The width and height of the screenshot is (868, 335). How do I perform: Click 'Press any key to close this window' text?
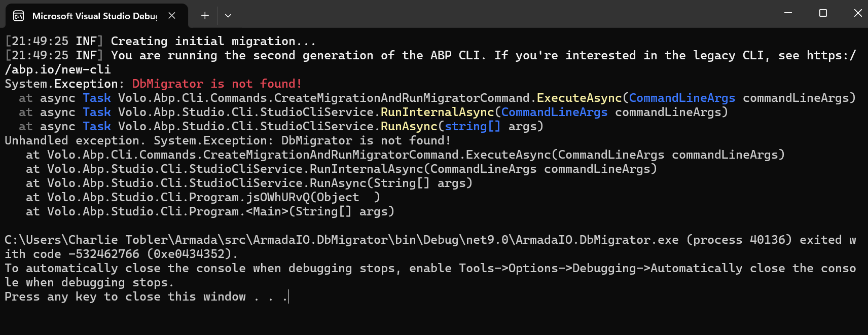125,296
